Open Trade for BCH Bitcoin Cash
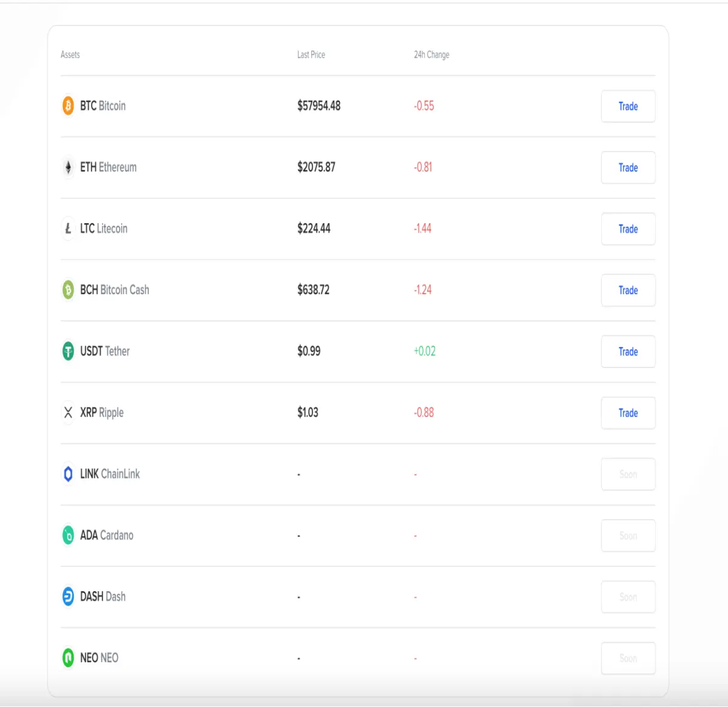This screenshot has height=707, width=728. (628, 290)
